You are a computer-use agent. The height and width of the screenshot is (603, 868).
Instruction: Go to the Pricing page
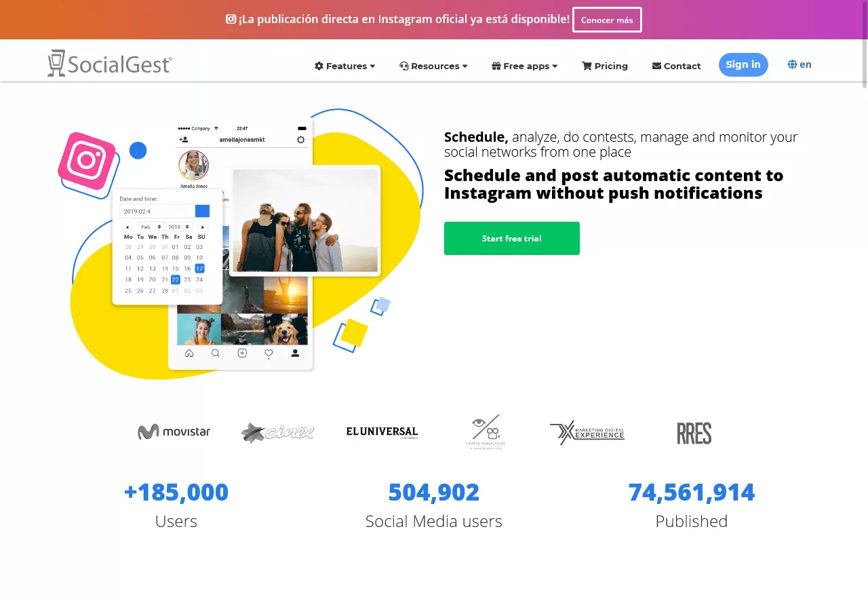[605, 66]
